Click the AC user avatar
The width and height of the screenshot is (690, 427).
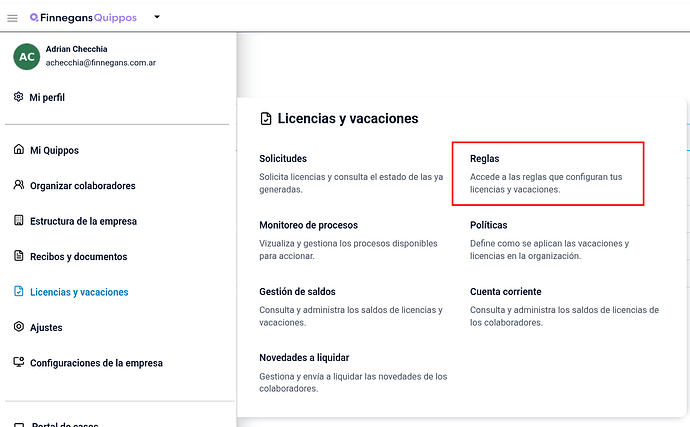26,57
